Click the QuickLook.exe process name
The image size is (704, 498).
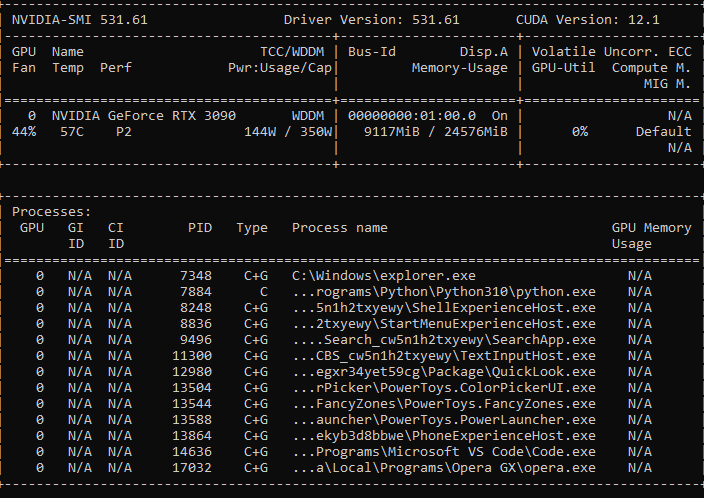(443, 372)
